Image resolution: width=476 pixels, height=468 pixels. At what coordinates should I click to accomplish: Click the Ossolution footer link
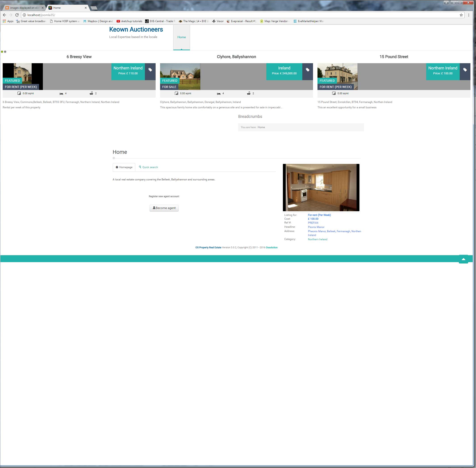[x=271, y=248]
